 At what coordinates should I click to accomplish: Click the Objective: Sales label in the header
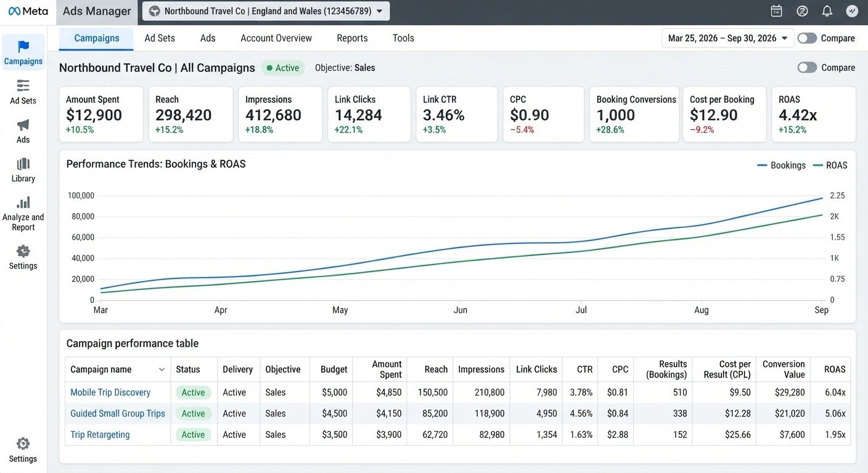click(345, 68)
